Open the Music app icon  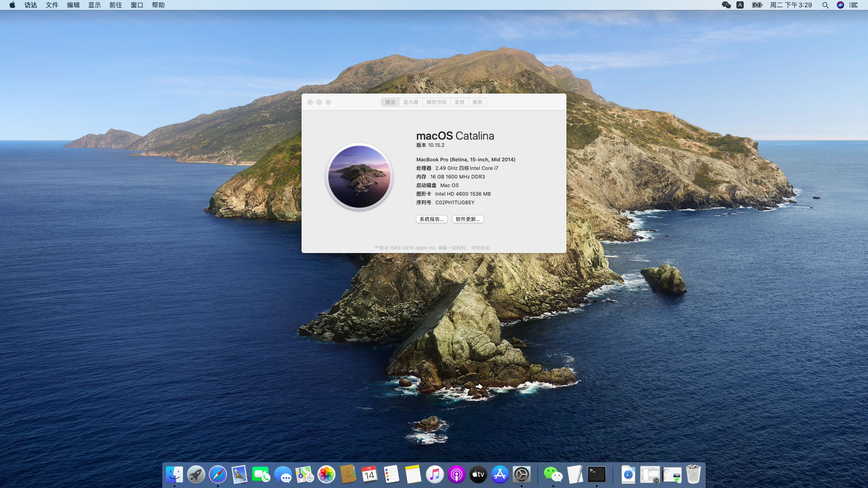tap(434, 474)
